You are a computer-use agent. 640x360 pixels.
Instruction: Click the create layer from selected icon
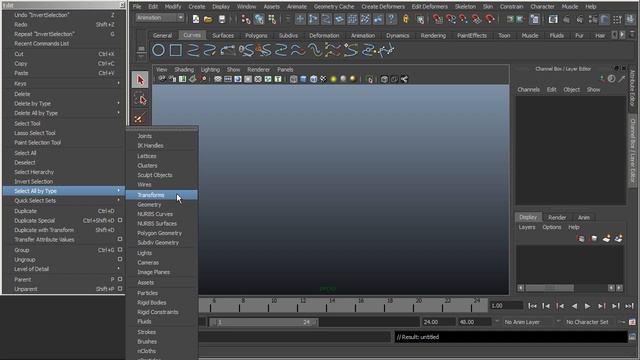(618, 239)
